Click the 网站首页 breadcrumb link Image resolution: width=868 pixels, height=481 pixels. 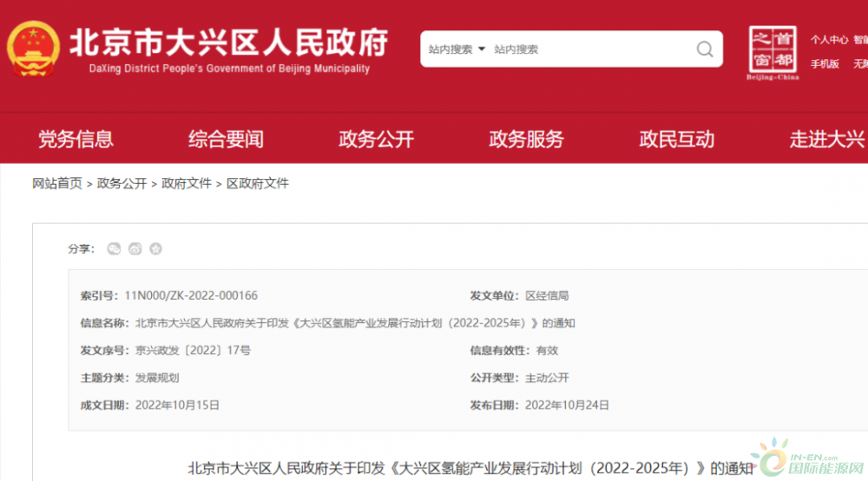[x=57, y=183]
